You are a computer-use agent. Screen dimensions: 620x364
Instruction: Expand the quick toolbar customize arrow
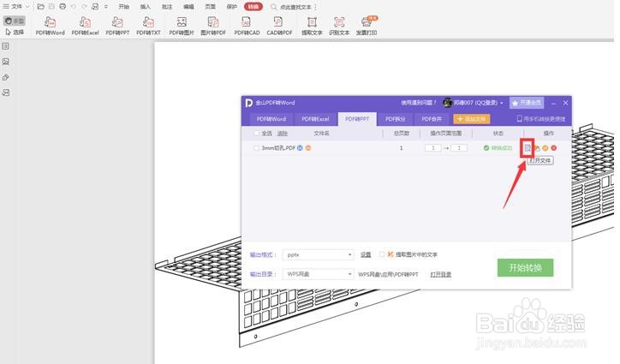point(106,7)
